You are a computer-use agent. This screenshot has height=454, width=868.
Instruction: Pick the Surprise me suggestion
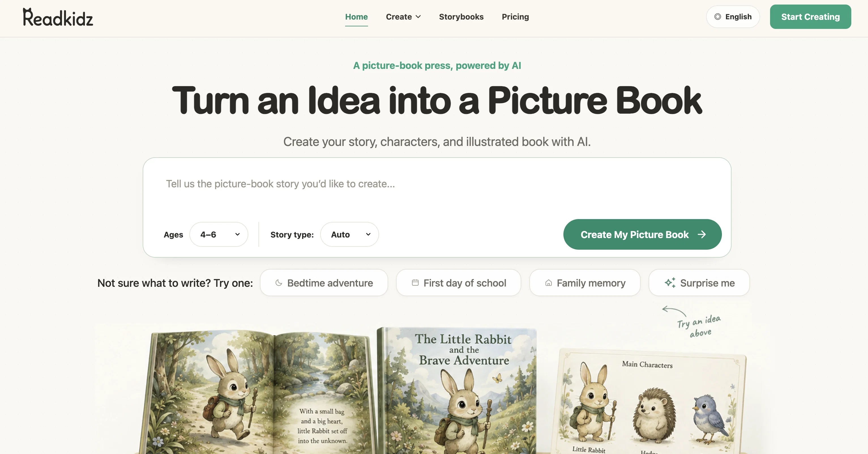(x=699, y=283)
